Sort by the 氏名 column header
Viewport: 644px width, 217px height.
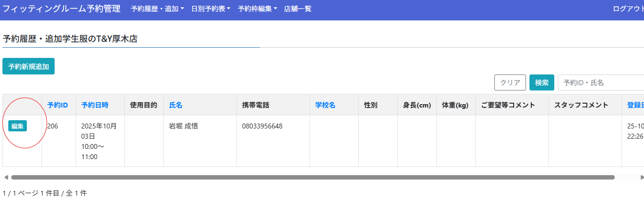tap(176, 105)
